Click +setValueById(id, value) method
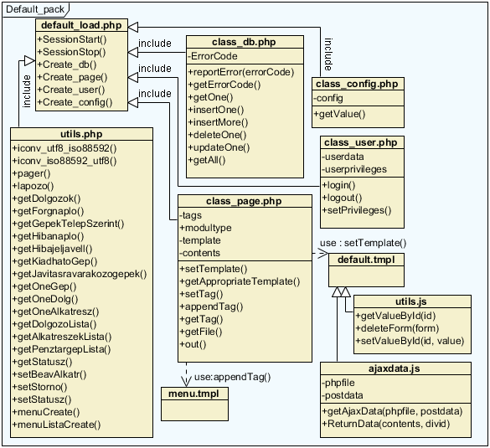The height and width of the screenshot is (448, 490). [x=410, y=341]
